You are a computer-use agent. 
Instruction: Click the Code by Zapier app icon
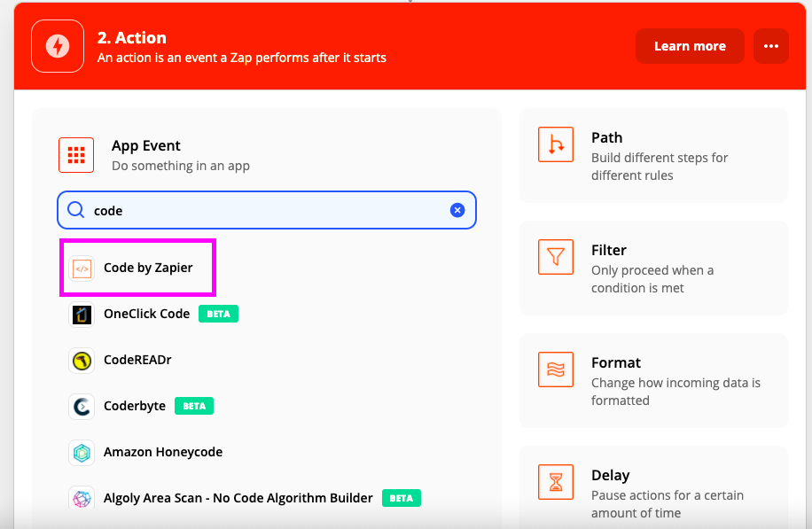pos(82,268)
